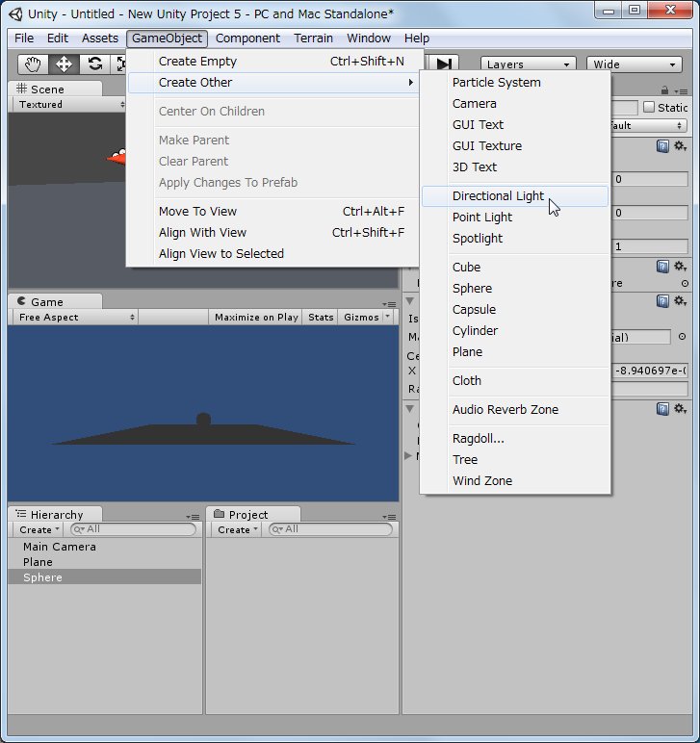
Task: Click the Project panel search field
Action: click(334, 529)
